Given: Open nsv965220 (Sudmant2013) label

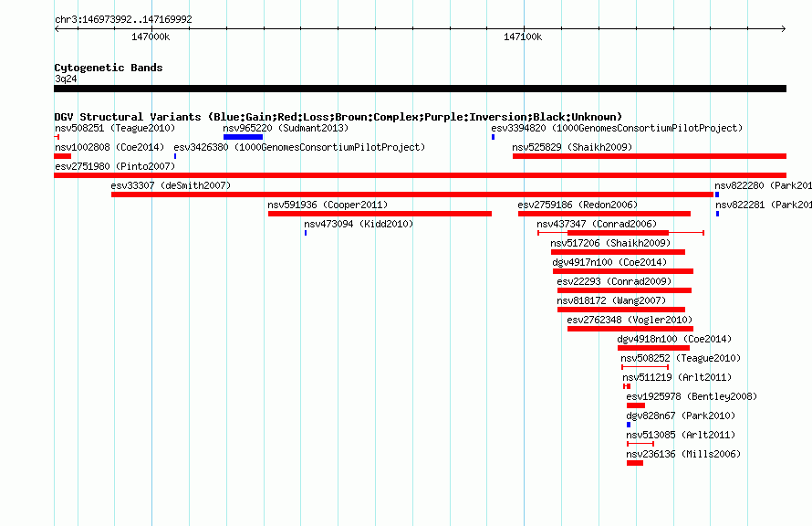Looking at the screenshot, I should [x=286, y=128].
